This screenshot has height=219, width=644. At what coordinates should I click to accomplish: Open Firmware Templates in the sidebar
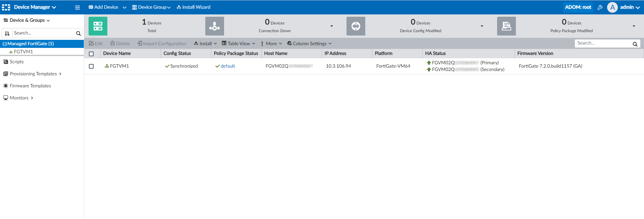(30, 86)
